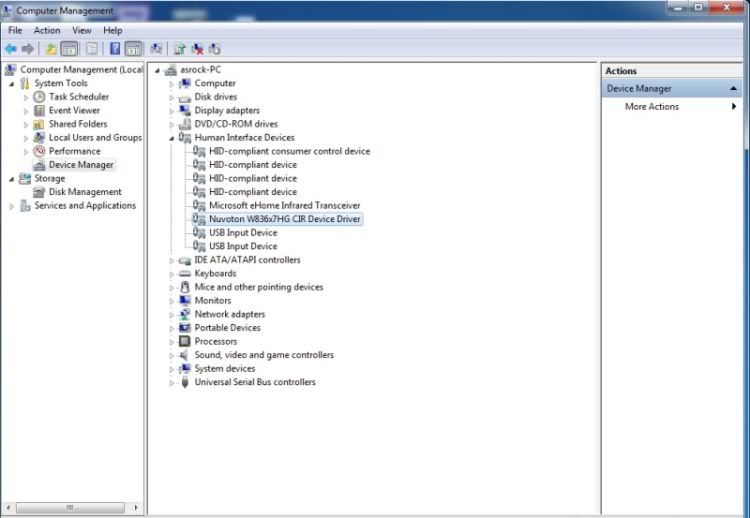
Task: Expand the Performance node
Action: [26, 152]
